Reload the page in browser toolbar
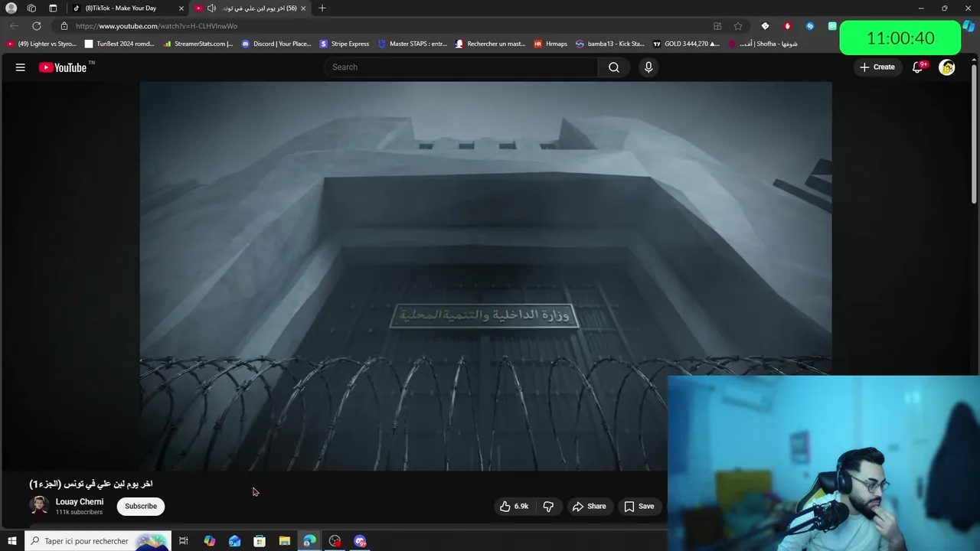980x551 pixels. pos(36,26)
